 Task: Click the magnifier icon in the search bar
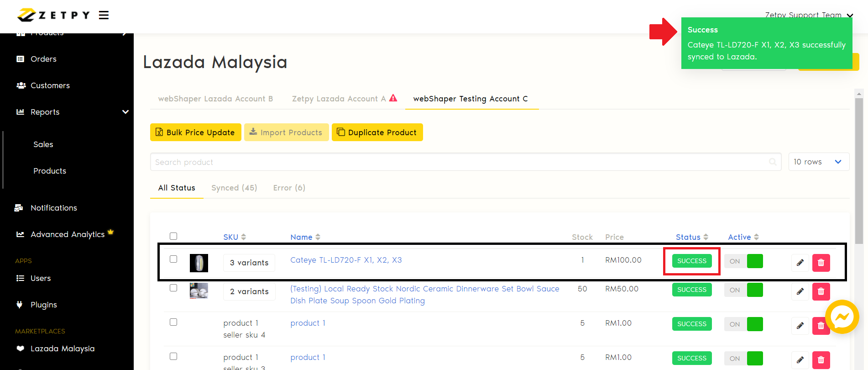point(773,162)
